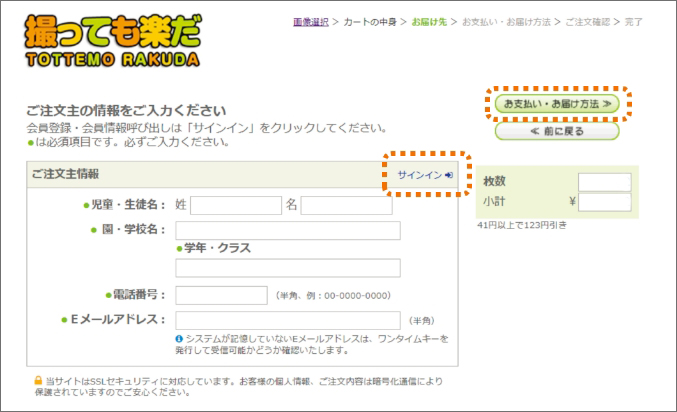677x412 pixels.
Task: Focus the 姓 (family name) field
Action: (236, 205)
